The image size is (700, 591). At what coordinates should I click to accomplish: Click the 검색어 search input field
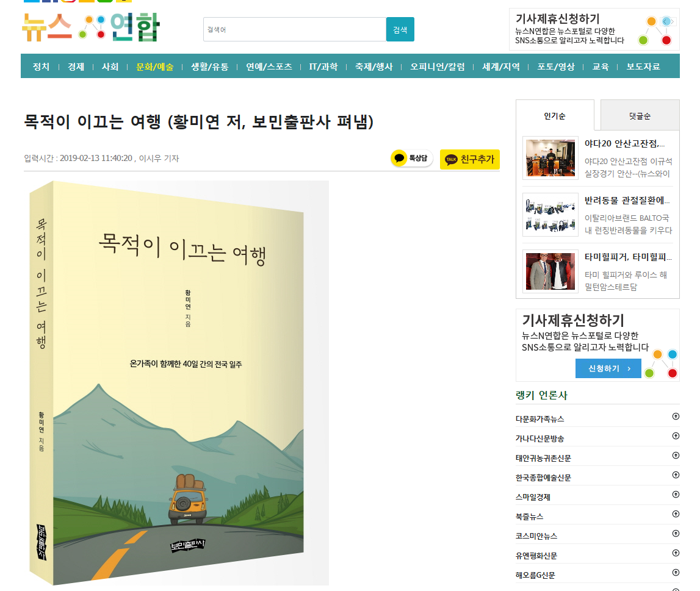pos(295,29)
